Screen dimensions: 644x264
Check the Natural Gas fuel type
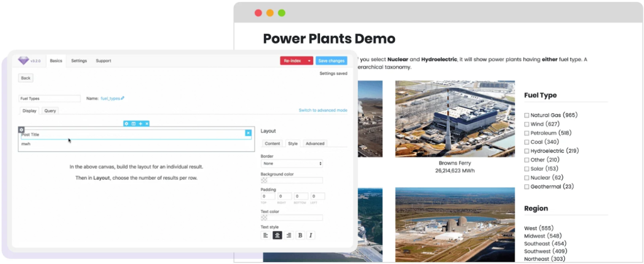tap(526, 116)
